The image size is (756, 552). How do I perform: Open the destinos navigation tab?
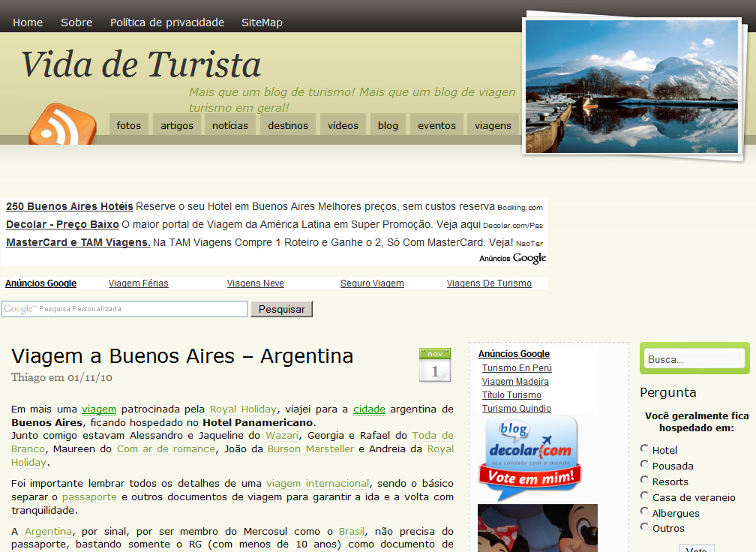288,125
